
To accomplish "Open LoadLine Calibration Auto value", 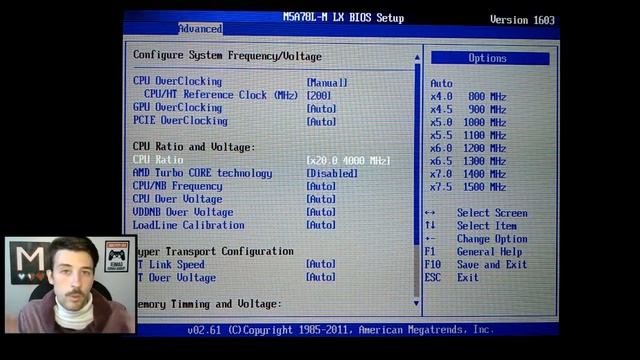I will coord(321,225).
